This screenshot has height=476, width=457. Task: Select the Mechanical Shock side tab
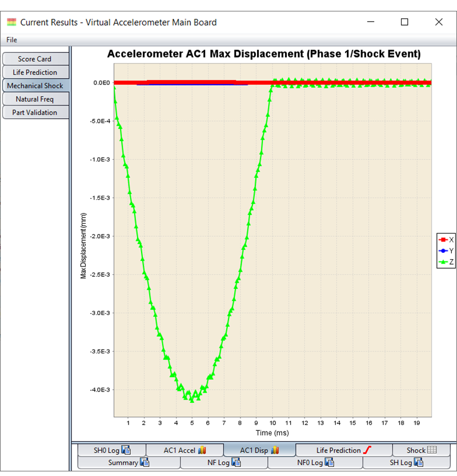coord(35,86)
